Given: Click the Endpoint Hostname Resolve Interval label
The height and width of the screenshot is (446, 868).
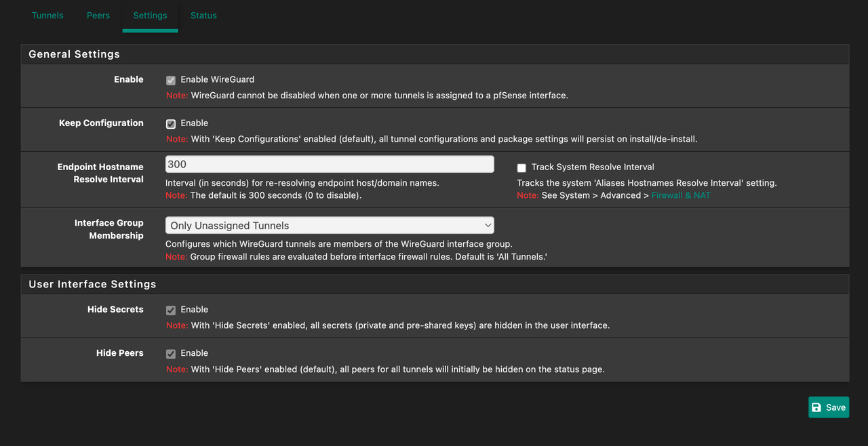Looking at the screenshot, I should point(100,173).
